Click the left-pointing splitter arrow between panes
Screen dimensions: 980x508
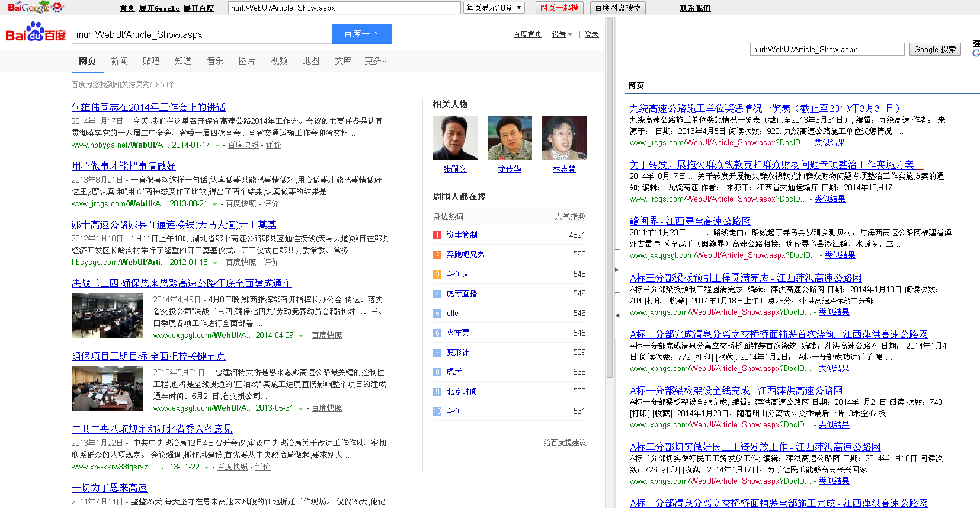coord(617,315)
